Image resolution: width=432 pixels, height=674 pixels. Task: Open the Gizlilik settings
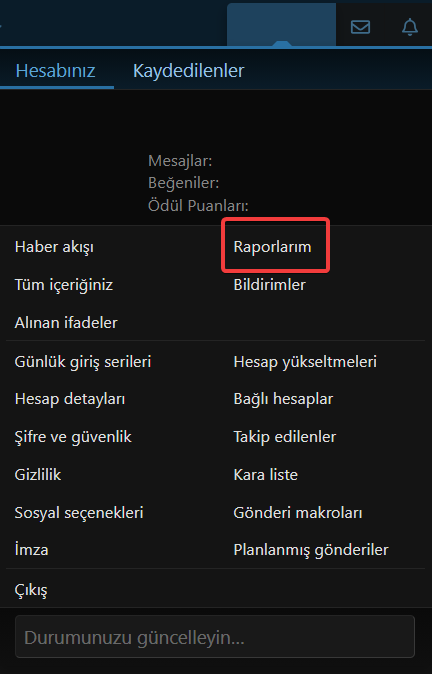[38, 475]
